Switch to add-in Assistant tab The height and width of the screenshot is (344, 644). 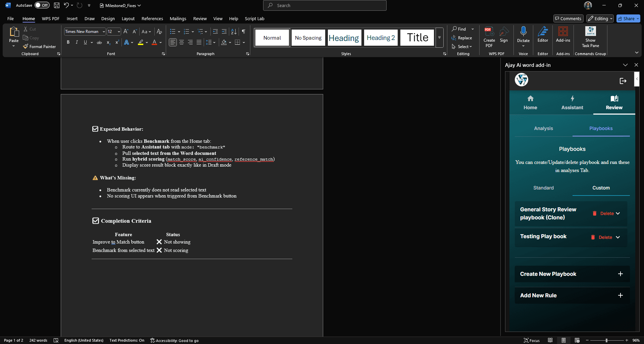[572, 102]
